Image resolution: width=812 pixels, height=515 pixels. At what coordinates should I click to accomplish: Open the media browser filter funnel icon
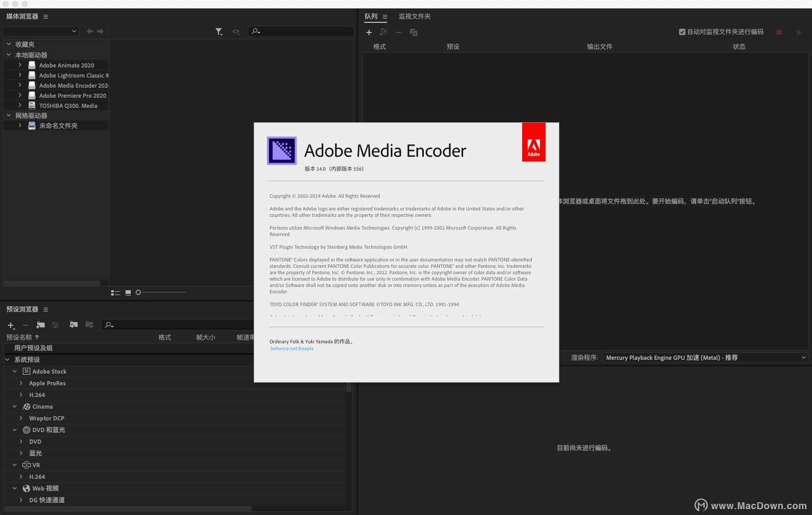click(x=219, y=31)
